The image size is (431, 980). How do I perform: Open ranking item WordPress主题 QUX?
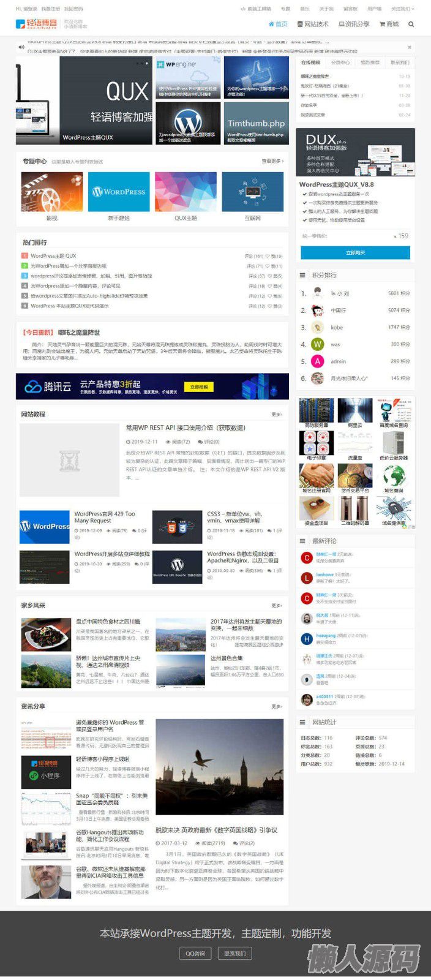point(53,256)
